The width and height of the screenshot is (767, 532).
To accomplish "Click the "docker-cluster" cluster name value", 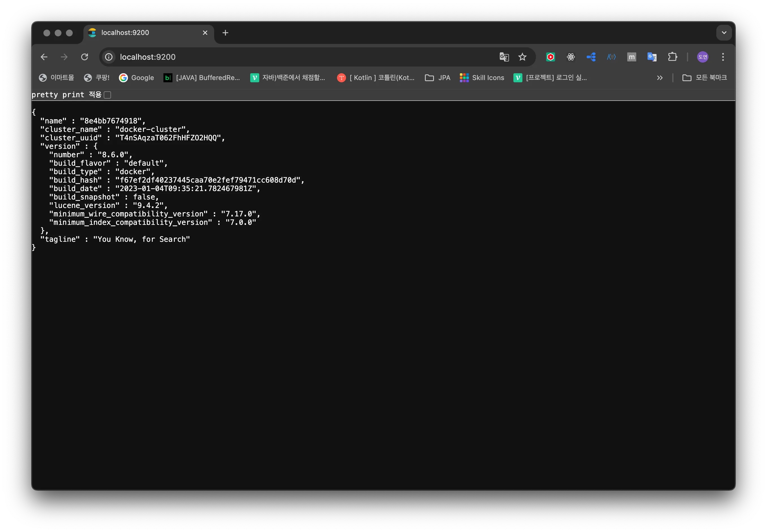I will [150, 129].
